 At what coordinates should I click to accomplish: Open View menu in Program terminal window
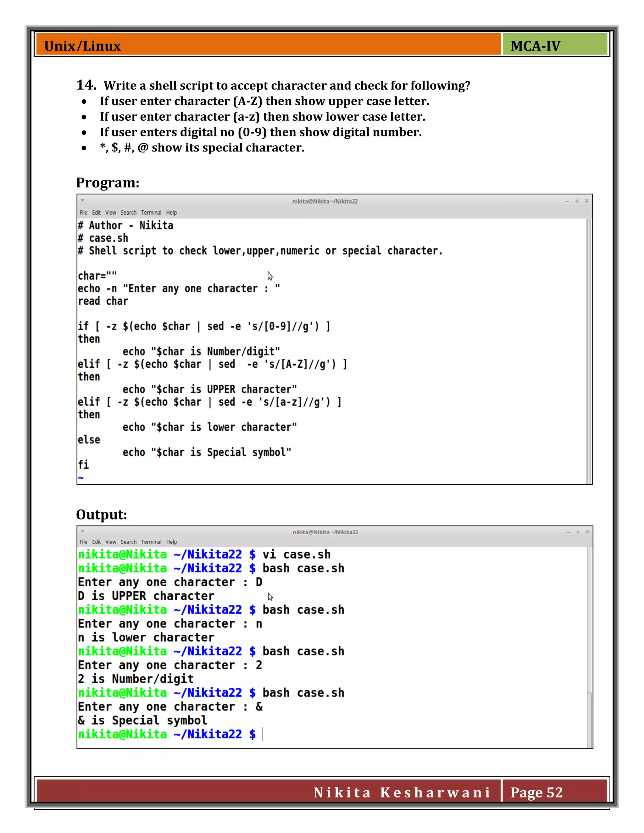coord(111,212)
